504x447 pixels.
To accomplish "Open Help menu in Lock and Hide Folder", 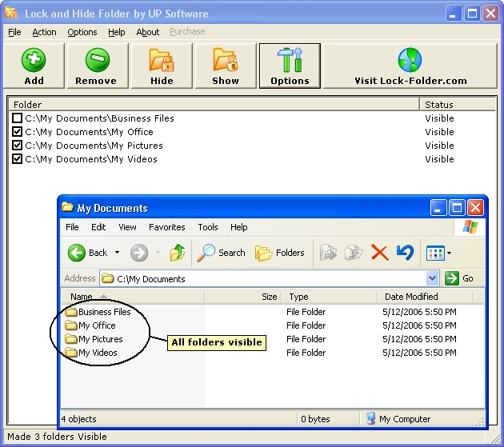I will (x=116, y=32).
